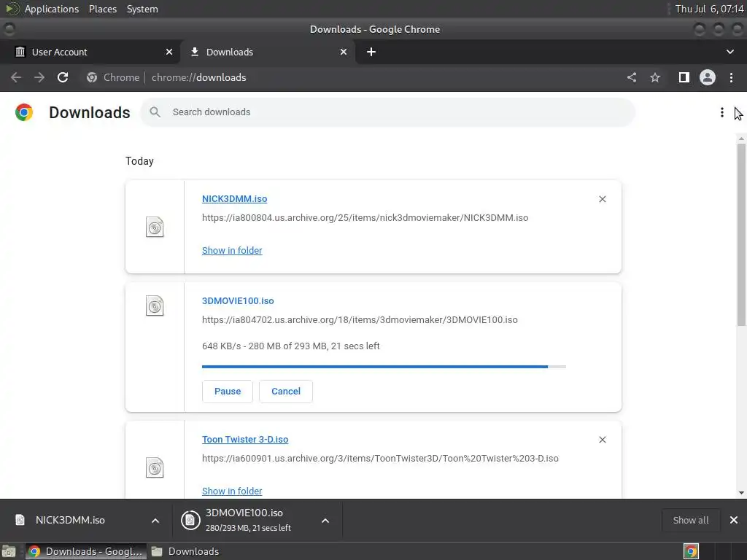Screen dimensions: 747x560
Task: Share this page via share icon
Action: [632, 77]
